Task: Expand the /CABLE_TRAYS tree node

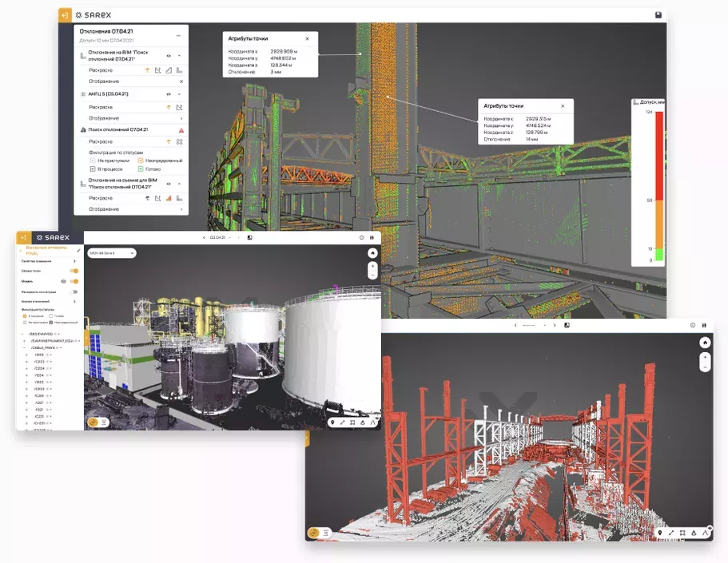Action: (26, 347)
